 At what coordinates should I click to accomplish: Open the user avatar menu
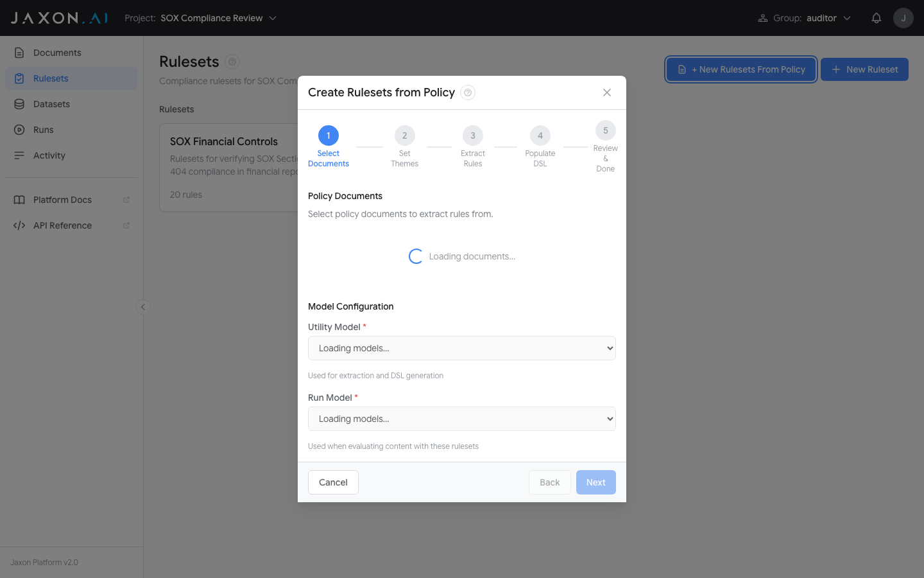pos(903,18)
